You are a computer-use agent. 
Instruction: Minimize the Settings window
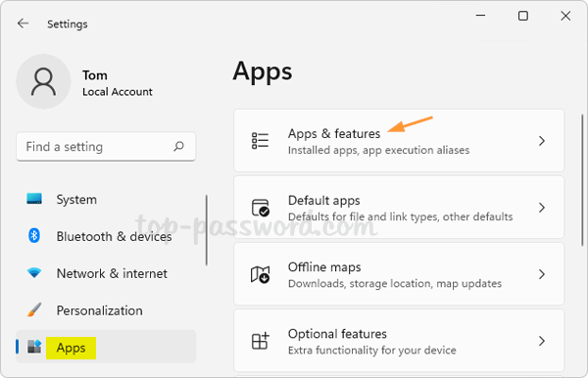coord(480,16)
